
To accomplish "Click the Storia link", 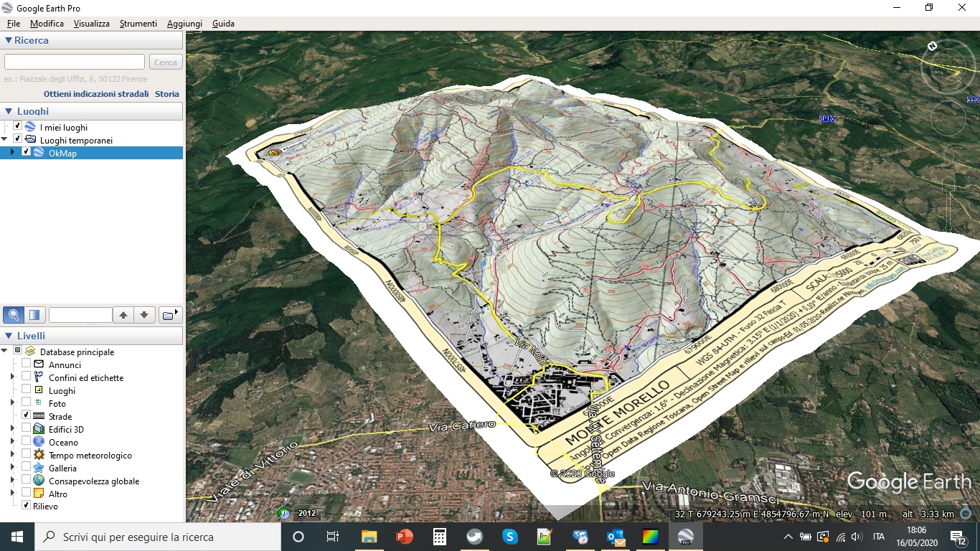I will [x=167, y=94].
